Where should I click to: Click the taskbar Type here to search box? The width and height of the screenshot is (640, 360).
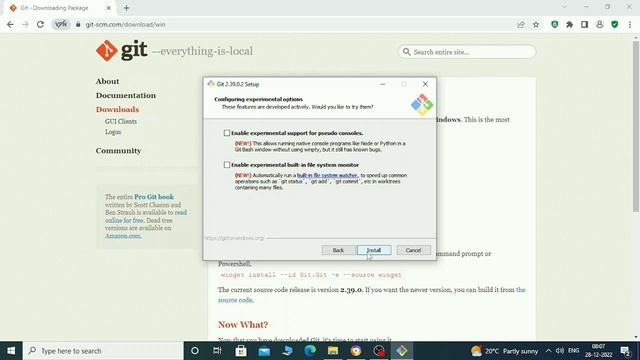103,351
